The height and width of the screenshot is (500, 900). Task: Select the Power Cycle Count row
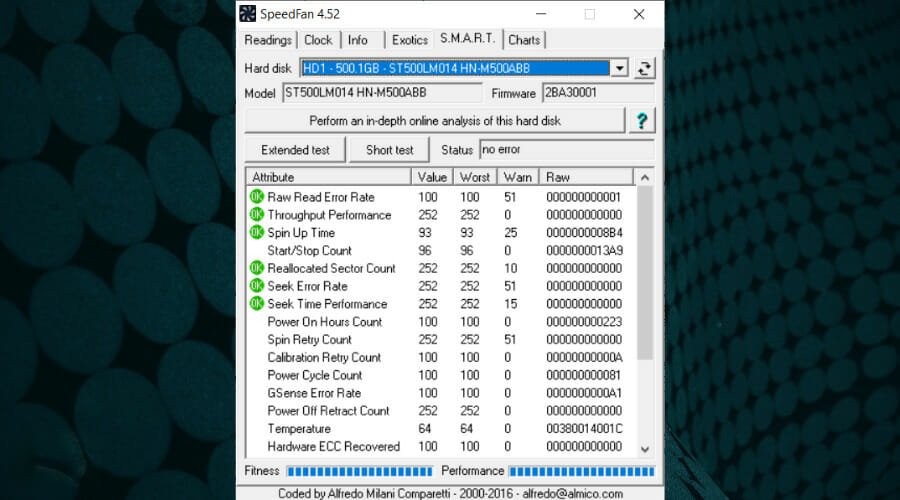[x=441, y=375]
